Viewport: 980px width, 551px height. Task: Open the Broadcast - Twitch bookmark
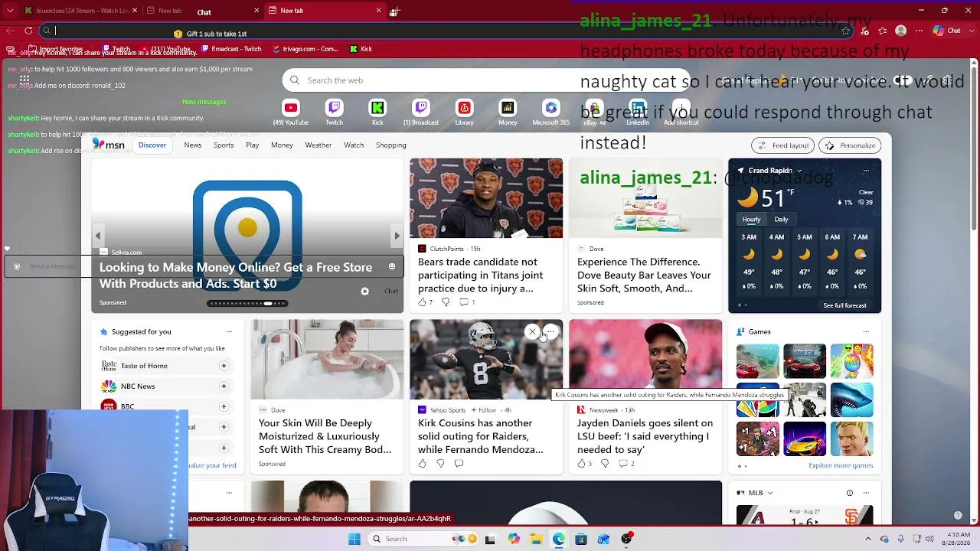231,49
